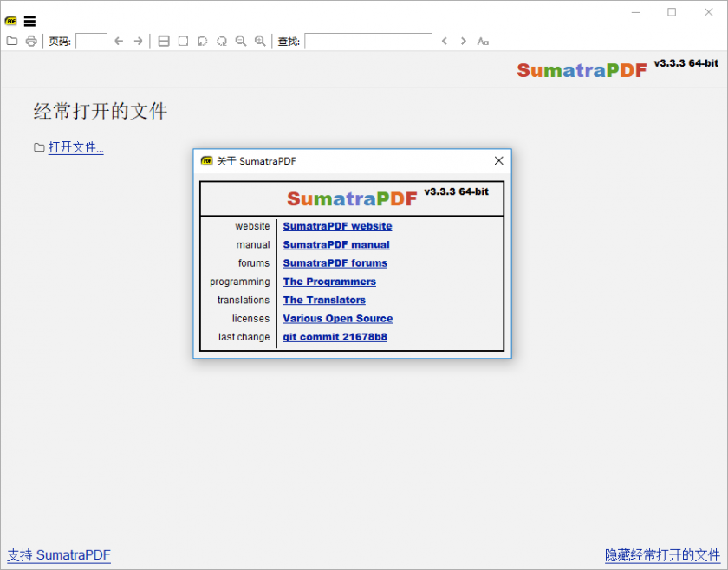Screen dimensions: 728x570
Task: Open git commit 21678b8 link
Action: click(x=335, y=338)
